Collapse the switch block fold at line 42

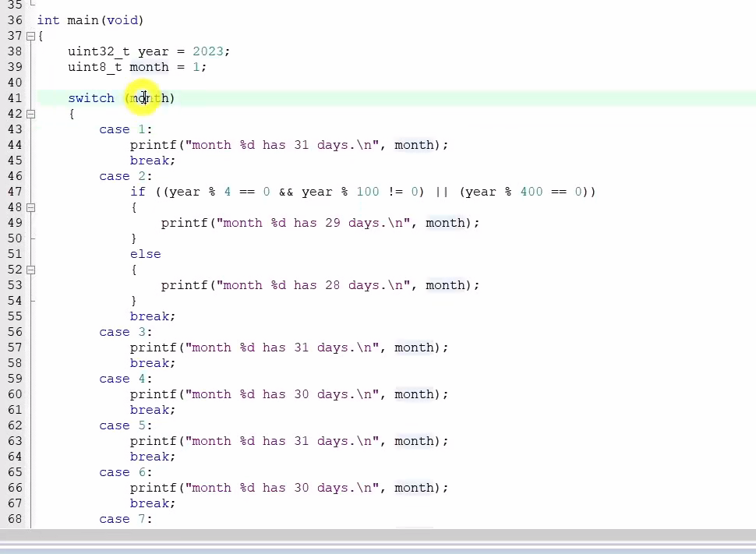coord(31,115)
